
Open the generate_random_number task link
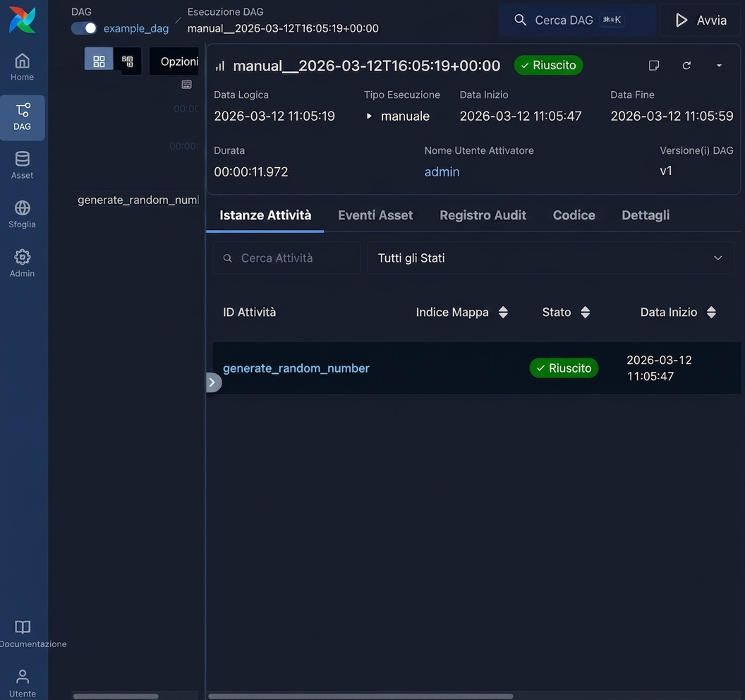[x=296, y=368]
